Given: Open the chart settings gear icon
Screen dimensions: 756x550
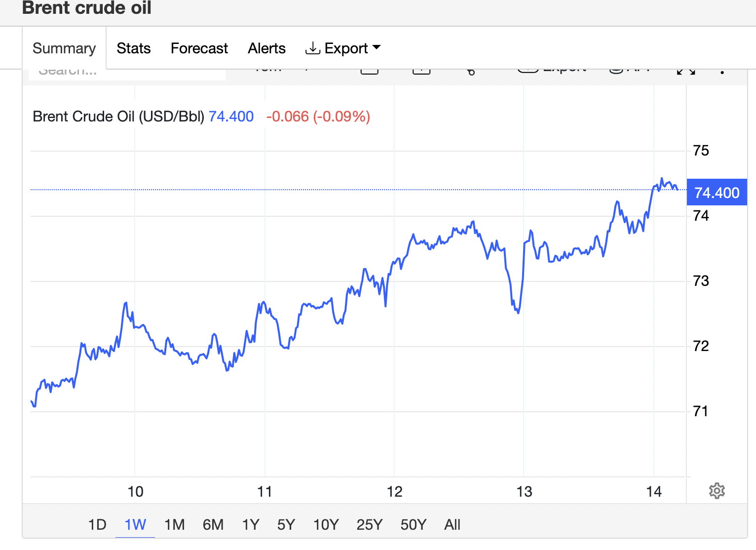Looking at the screenshot, I should click(717, 491).
